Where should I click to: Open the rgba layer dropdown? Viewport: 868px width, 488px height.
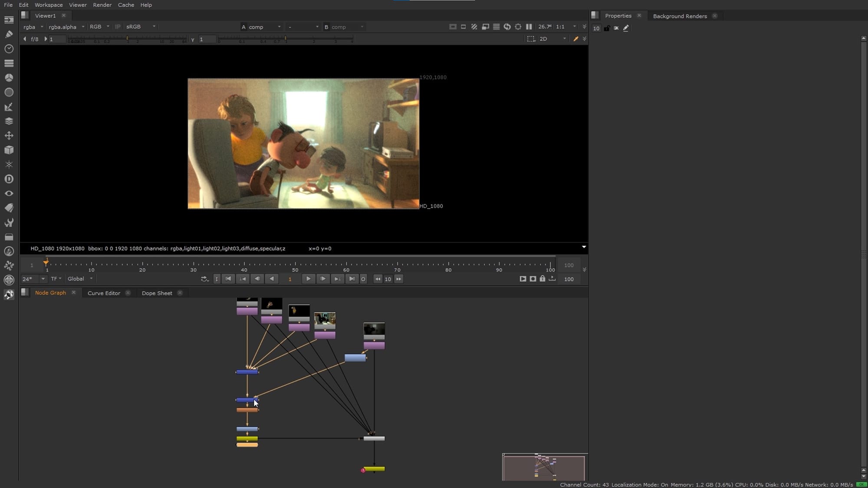pyautogui.click(x=33, y=26)
